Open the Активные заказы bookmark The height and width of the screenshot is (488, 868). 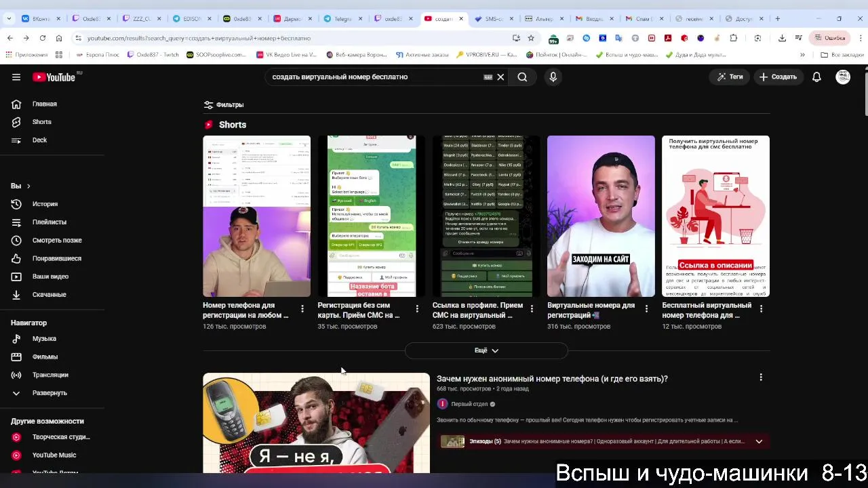(424, 55)
